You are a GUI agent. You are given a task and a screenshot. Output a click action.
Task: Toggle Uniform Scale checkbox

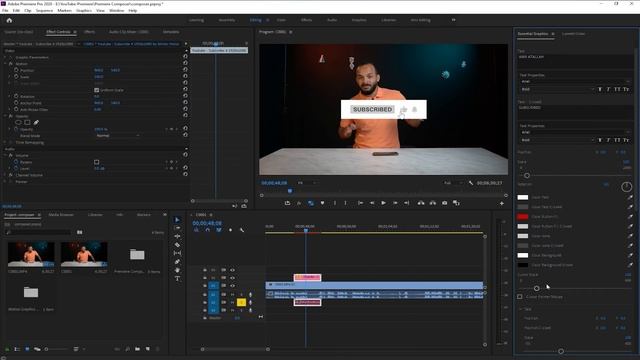pyautogui.click(x=97, y=90)
